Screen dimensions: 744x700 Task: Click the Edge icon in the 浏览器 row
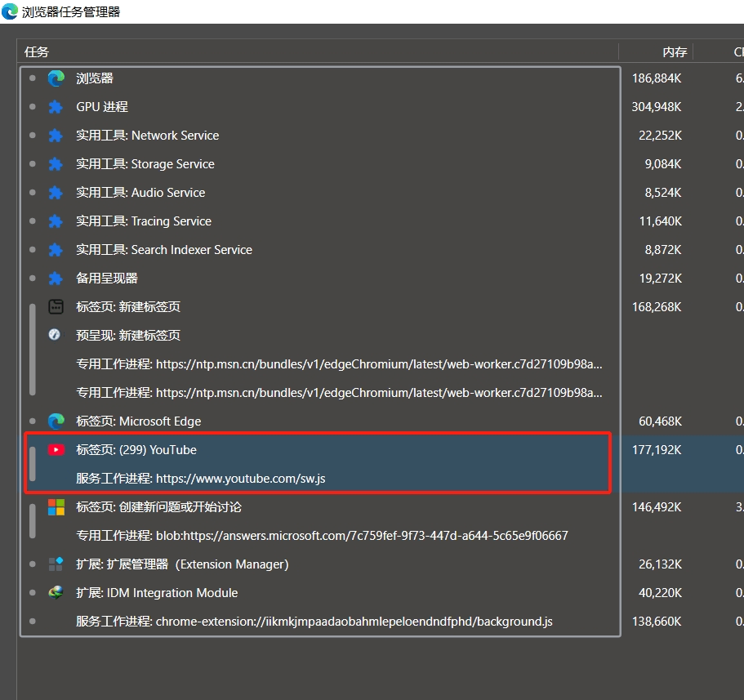56,78
